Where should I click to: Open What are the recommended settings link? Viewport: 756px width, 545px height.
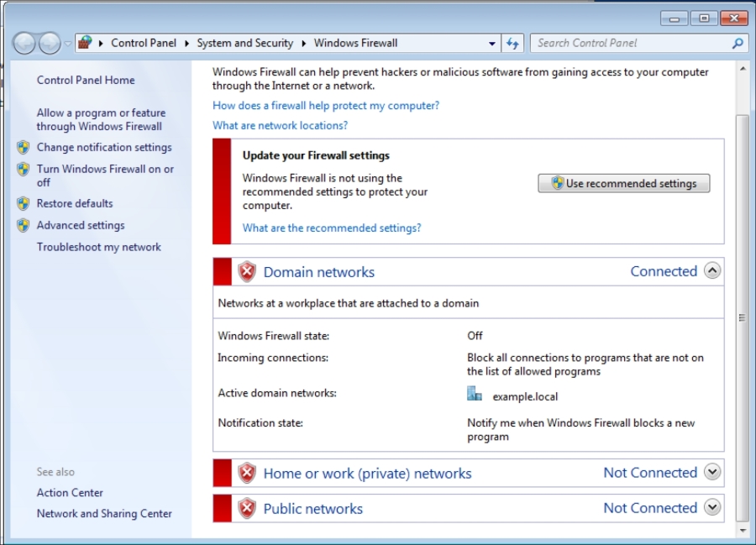[x=332, y=228]
